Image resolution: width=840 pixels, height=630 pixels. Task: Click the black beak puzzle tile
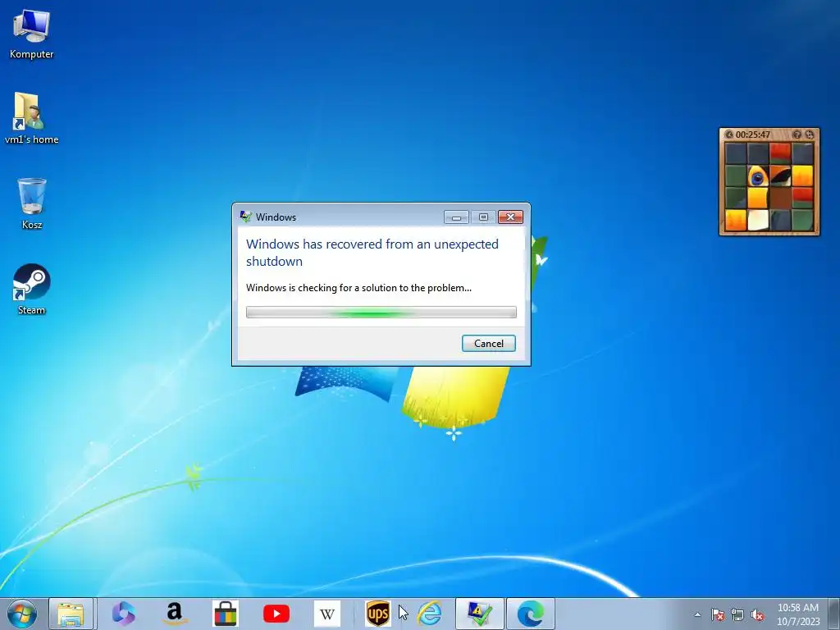780,176
